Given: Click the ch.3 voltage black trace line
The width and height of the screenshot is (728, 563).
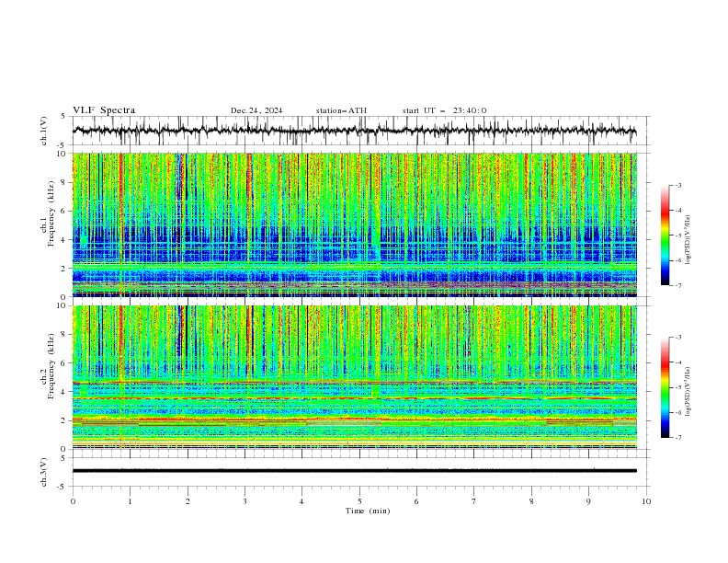Looking at the screenshot, I should (x=355, y=471).
